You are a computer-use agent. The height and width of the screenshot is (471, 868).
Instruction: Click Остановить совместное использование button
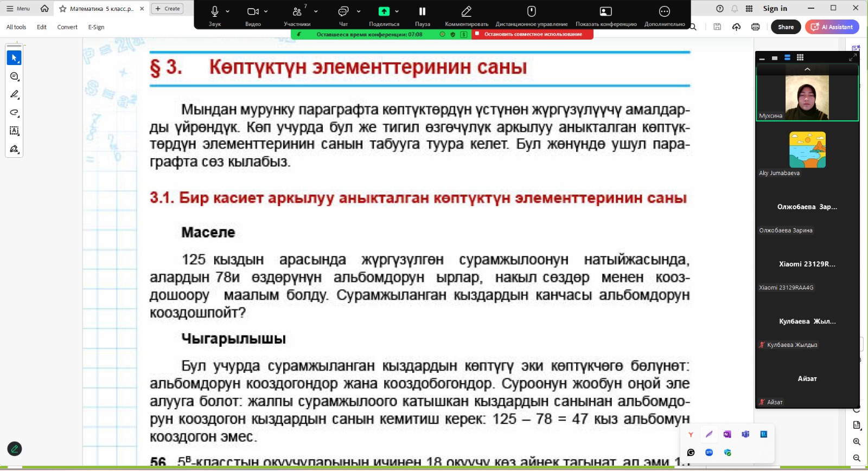tap(532, 34)
